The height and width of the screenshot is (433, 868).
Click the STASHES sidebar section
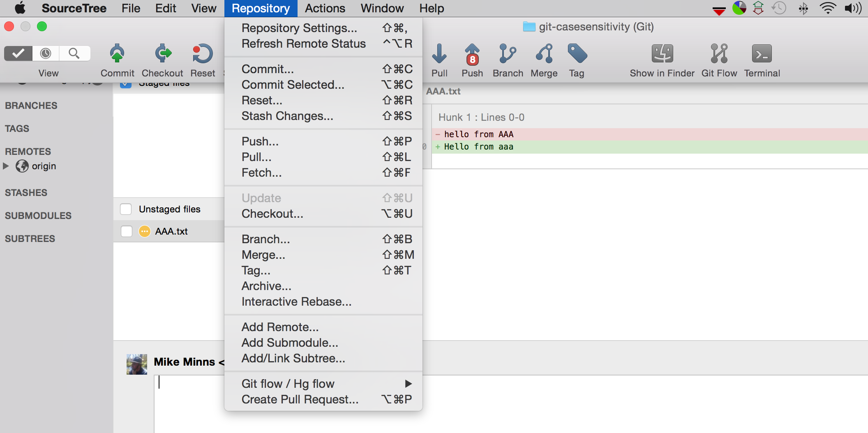(x=26, y=193)
